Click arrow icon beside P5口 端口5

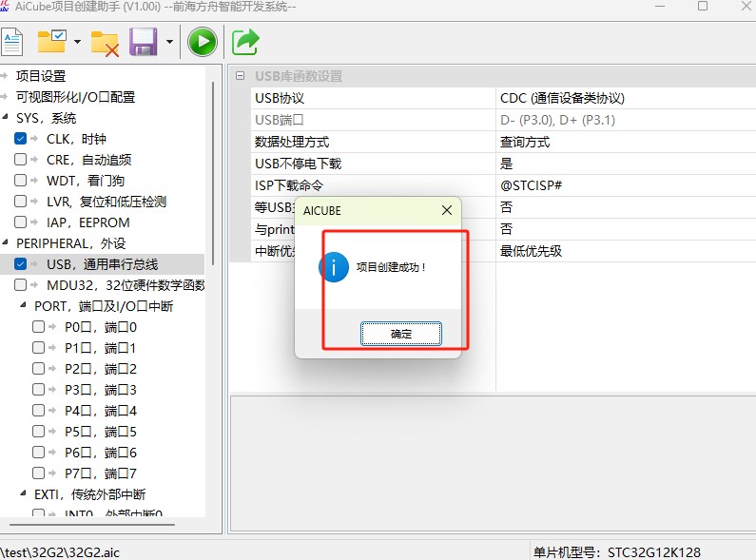pyautogui.click(x=52, y=432)
